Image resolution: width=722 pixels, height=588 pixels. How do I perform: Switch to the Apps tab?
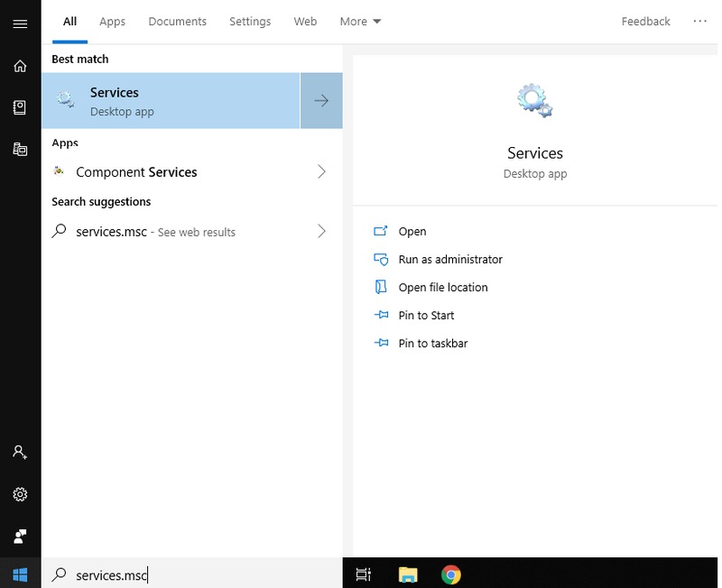[112, 22]
